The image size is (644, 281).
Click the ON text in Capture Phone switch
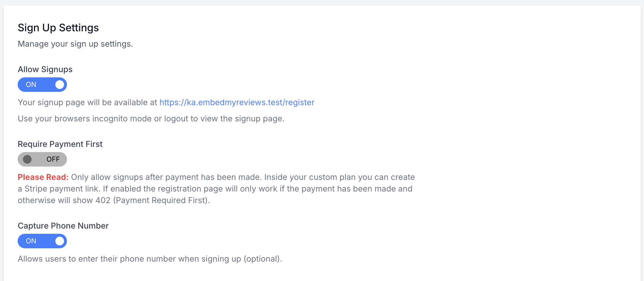point(31,241)
